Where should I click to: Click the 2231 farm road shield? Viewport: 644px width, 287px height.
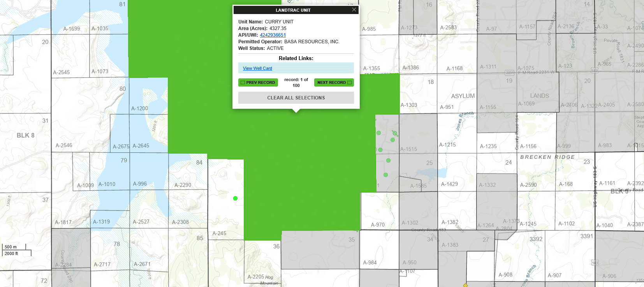click(509, 73)
